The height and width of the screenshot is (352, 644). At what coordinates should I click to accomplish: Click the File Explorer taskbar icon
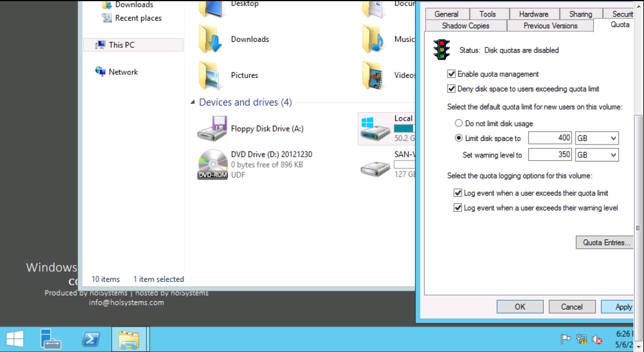(129, 339)
